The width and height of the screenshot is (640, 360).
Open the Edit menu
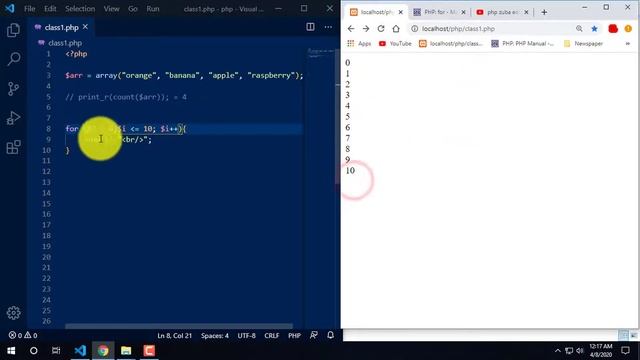pos(50,9)
